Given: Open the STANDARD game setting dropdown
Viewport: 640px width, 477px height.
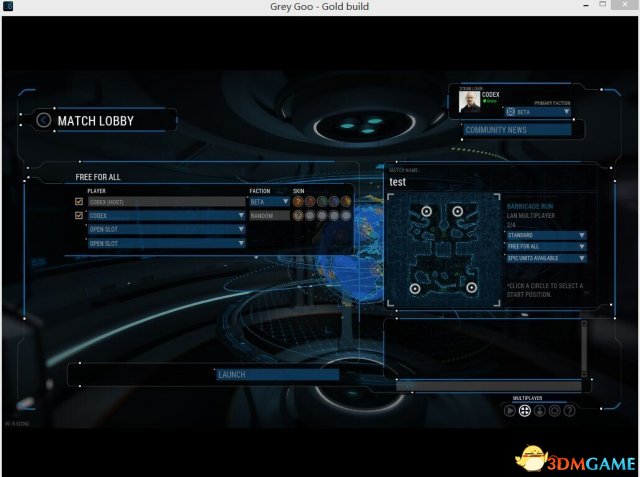Looking at the screenshot, I should coord(546,235).
